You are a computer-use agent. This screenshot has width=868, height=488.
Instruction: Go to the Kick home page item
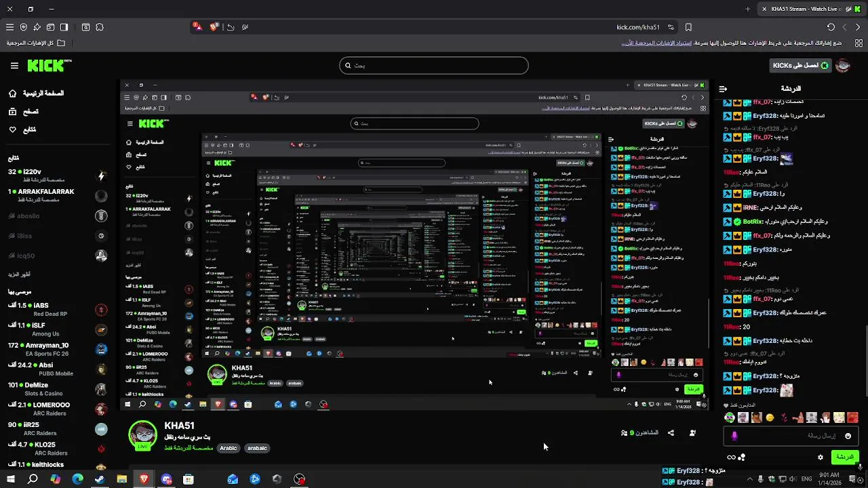tap(37, 93)
